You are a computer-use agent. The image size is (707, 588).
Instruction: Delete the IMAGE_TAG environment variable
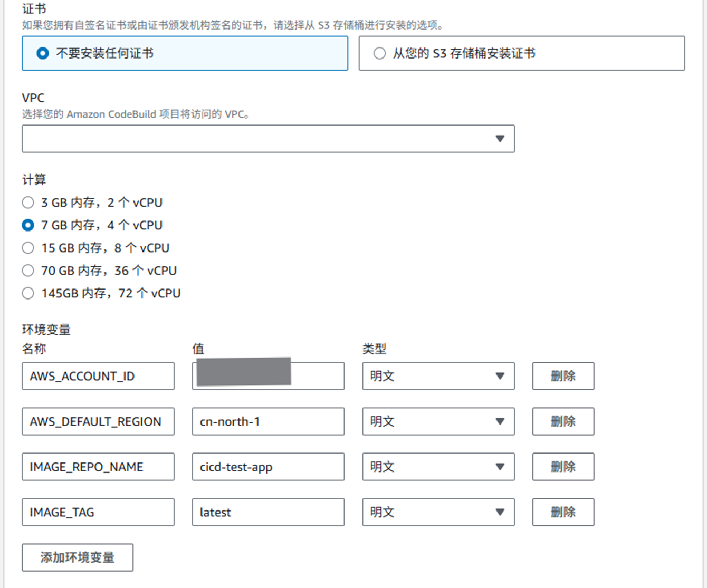(563, 512)
